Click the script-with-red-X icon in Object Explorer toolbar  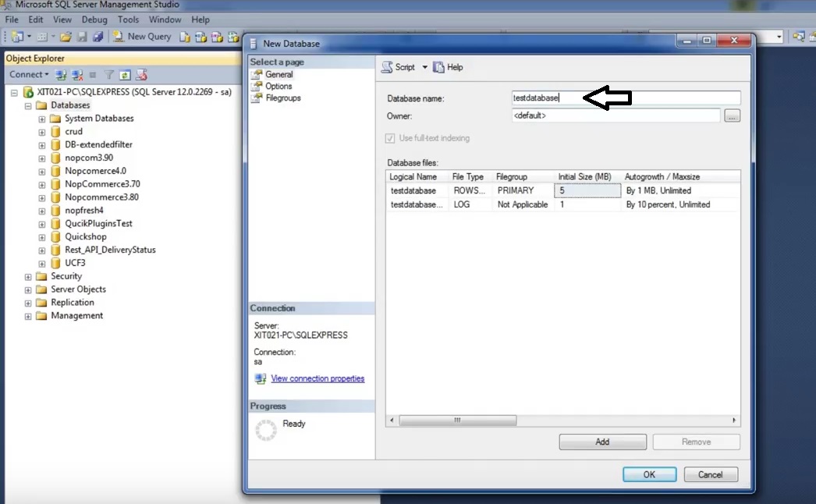pyautogui.click(x=141, y=75)
